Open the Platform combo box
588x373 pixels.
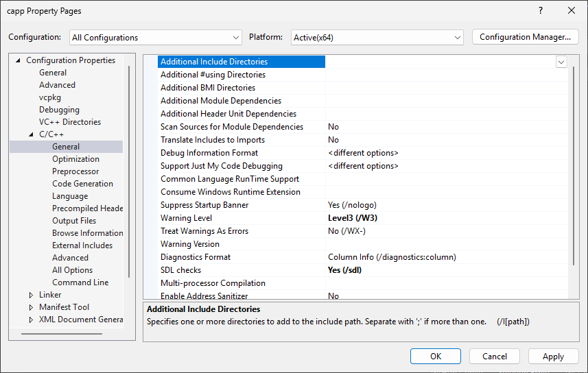point(377,38)
